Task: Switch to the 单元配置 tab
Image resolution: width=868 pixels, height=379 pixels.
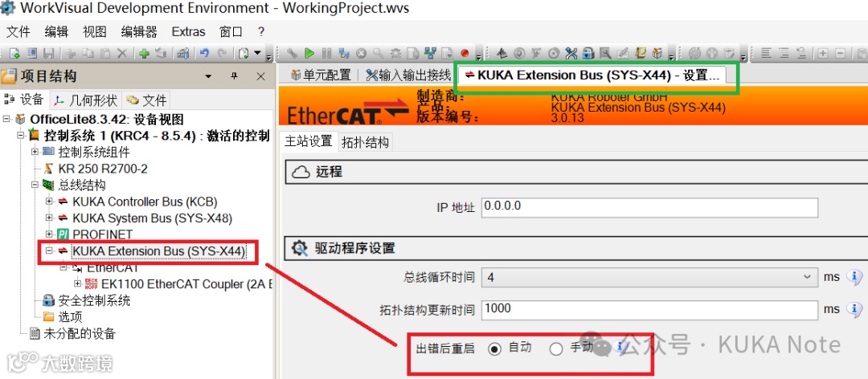Action: click(x=321, y=75)
